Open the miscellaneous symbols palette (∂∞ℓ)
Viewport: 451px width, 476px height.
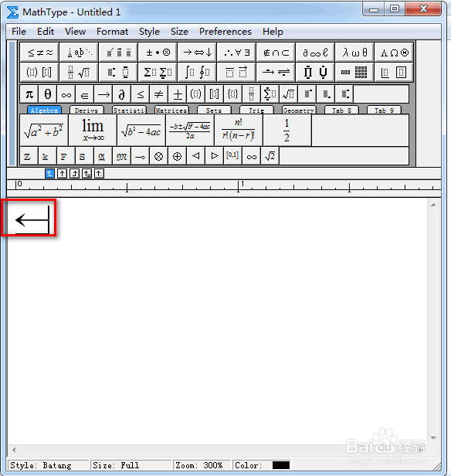(x=315, y=53)
